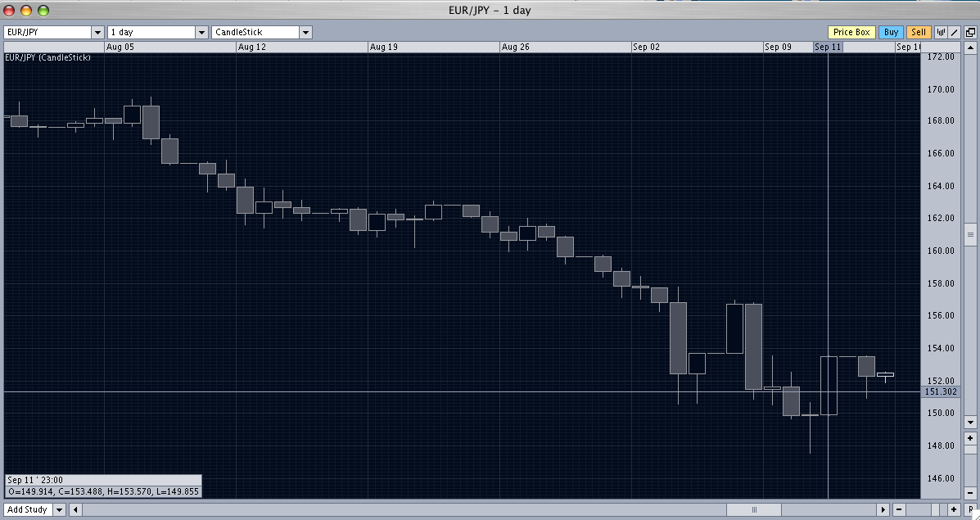980x520 pixels.
Task: Click vertical scrollbar down arrow
Action: point(970,423)
